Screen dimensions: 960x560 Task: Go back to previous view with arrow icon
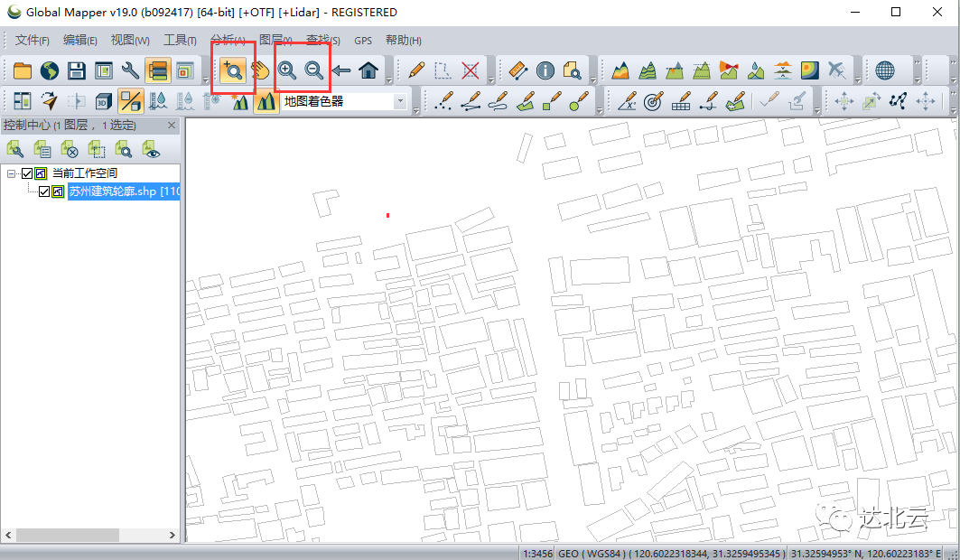341,70
